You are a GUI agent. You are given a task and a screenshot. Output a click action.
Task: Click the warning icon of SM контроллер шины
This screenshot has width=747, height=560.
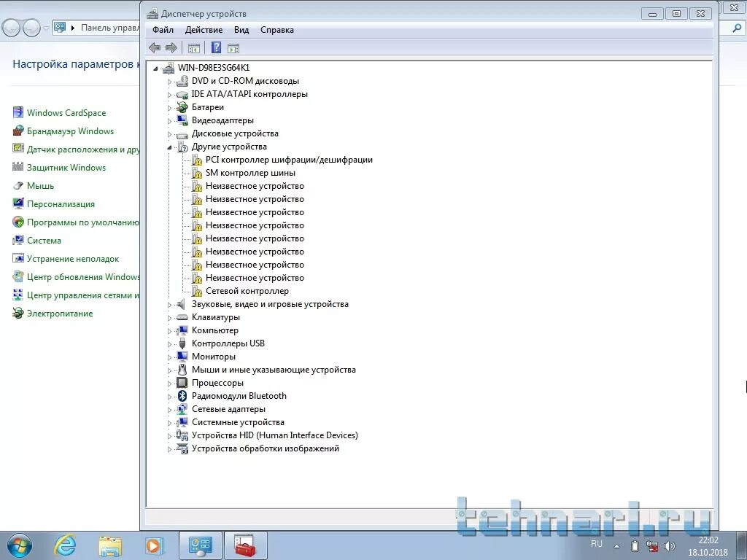[197, 173]
